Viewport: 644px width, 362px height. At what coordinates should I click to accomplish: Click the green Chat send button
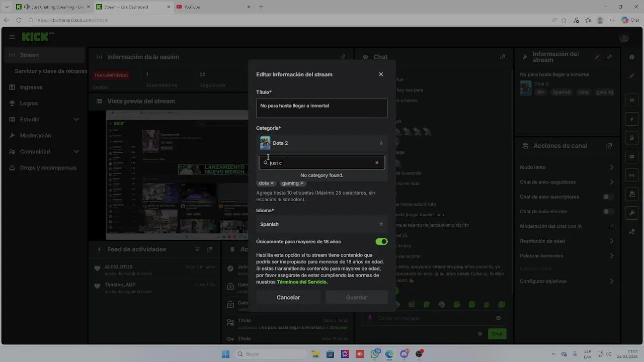[x=497, y=334]
